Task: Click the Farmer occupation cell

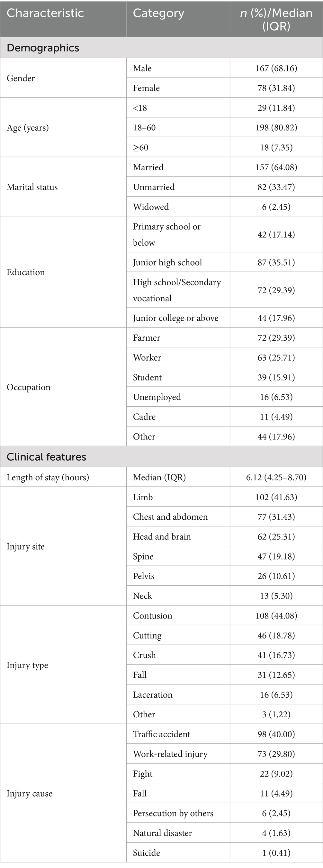Action: click(x=146, y=338)
